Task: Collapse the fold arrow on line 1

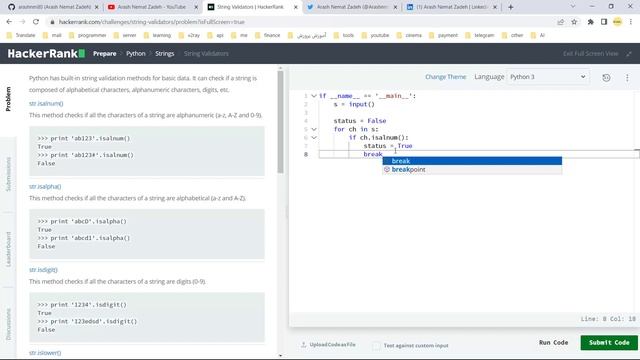Action: pos(313,96)
